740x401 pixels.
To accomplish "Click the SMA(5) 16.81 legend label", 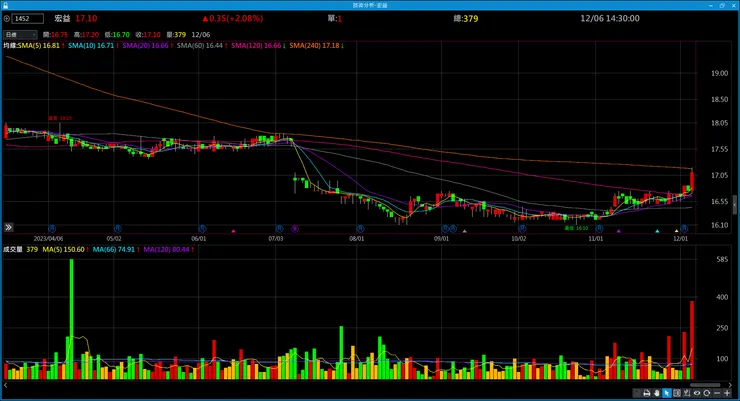I will click(x=39, y=46).
